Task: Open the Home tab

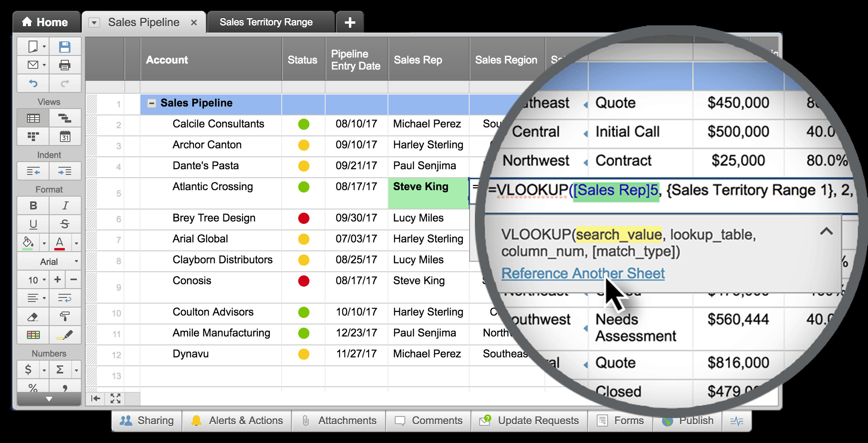Action: tap(45, 23)
